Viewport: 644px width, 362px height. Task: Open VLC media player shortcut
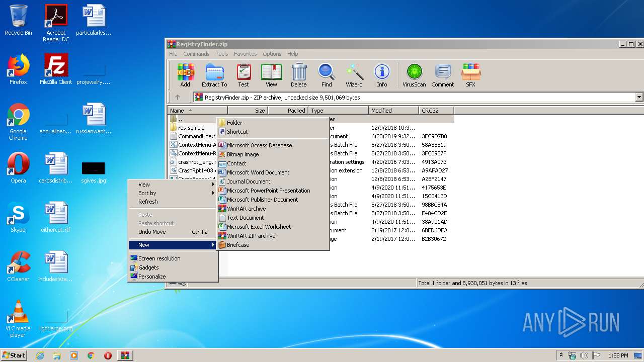[18, 319]
